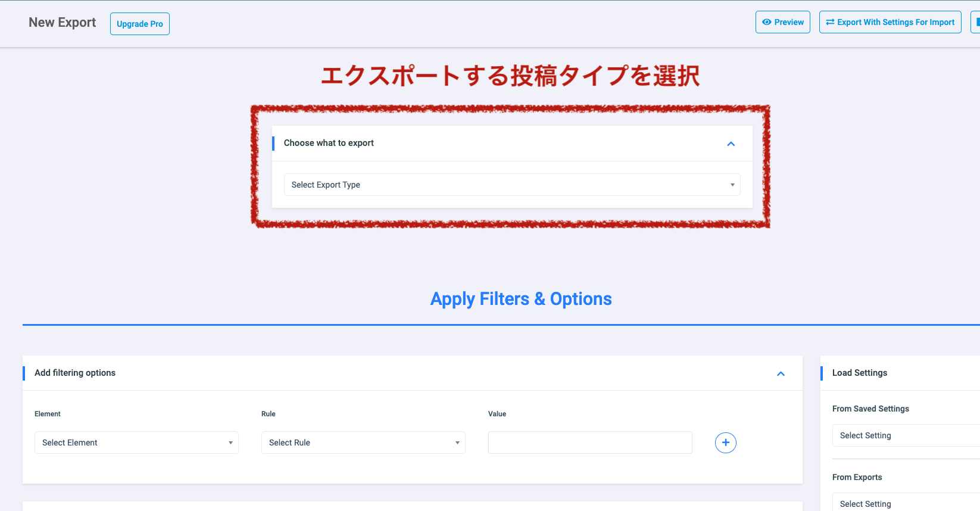Open Select Setting under From Exports
Image resolution: width=980 pixels, height=511 pixels.
(x=905, y=503)
